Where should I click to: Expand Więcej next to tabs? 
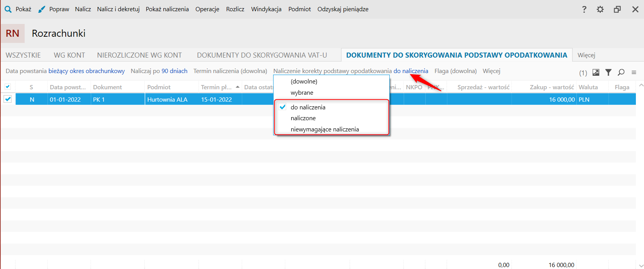pyautogui.click(x=586, y=55)
